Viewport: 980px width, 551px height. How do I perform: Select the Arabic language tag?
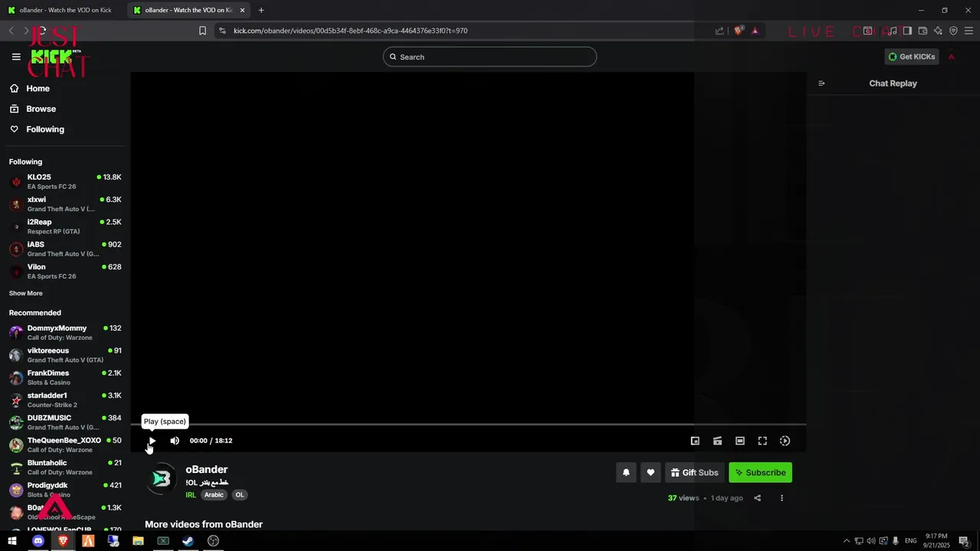[214, 495]
